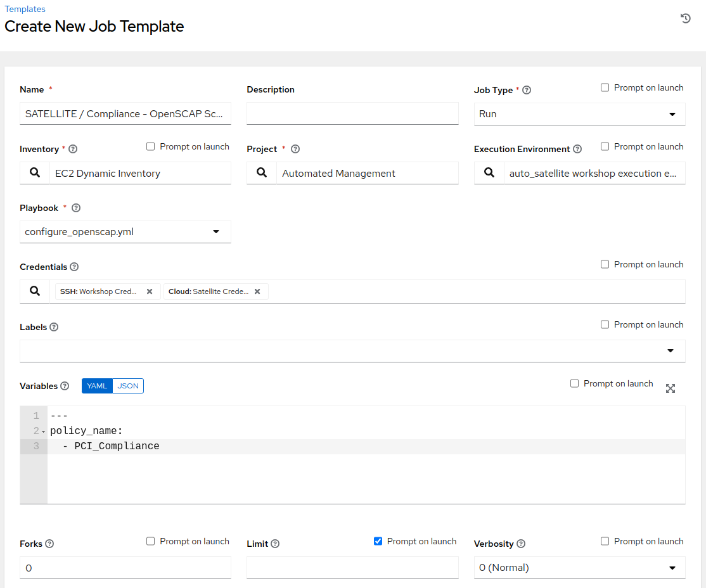Viewport: 706px width, 588px height.
Task: Click the Inventory search magnifier icon
Action: pyautogui.click(x=35, y=173)
